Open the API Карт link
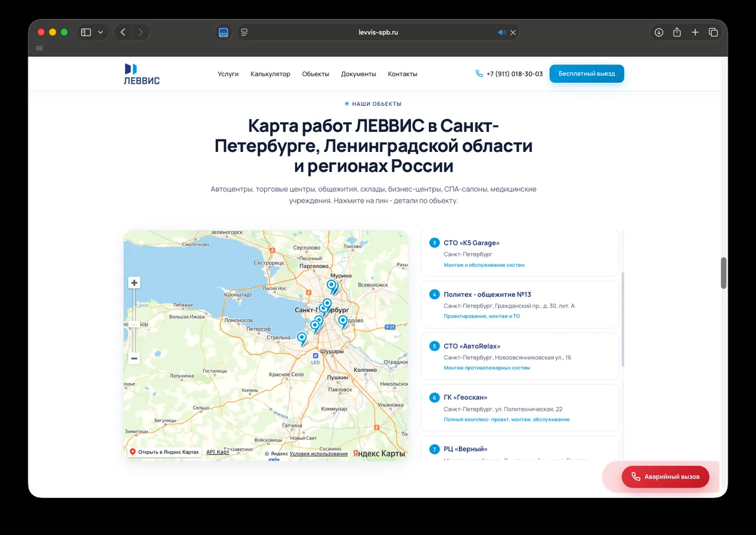This screenshot has width=756, height=535. pyautogui.click(x=217, y=452)
